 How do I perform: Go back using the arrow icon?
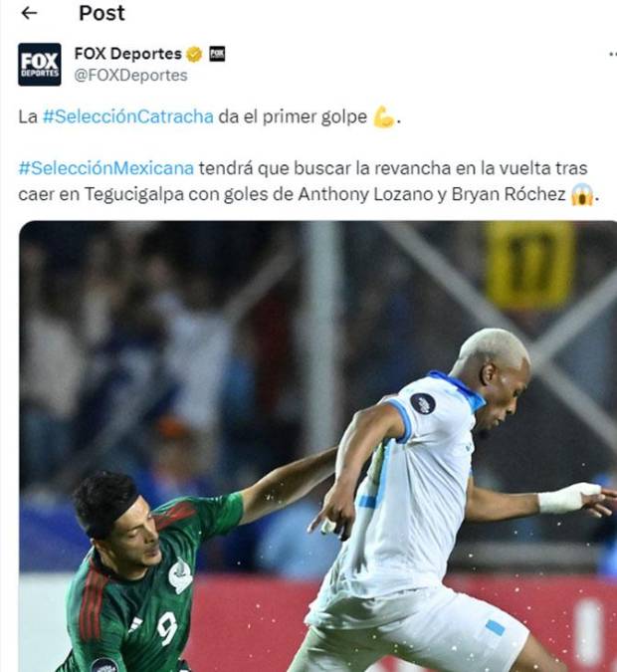[x=29, y=13]
